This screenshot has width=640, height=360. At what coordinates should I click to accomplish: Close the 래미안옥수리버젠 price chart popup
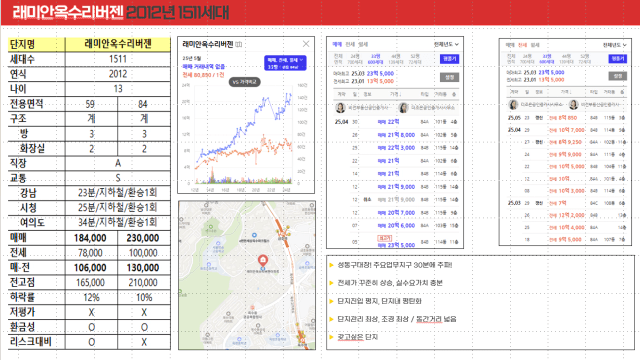tap(306, 44)
